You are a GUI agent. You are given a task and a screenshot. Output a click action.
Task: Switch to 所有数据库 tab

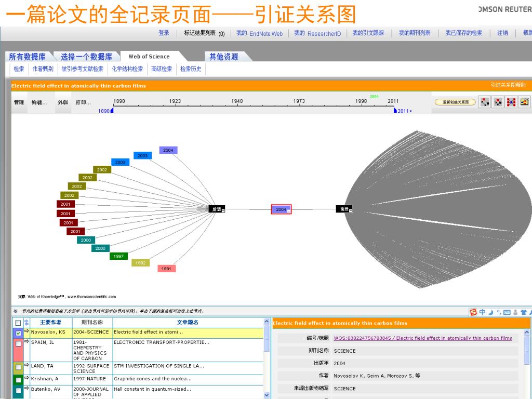(27, 57)
